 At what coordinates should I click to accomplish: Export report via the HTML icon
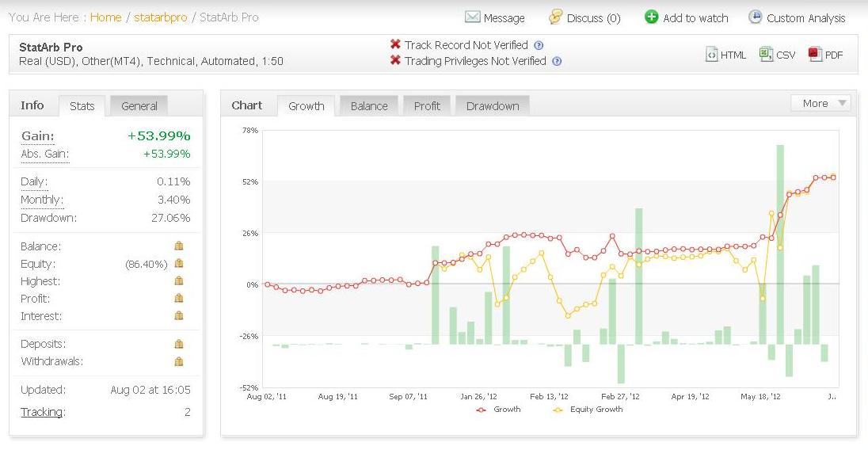tap(711, 54)
